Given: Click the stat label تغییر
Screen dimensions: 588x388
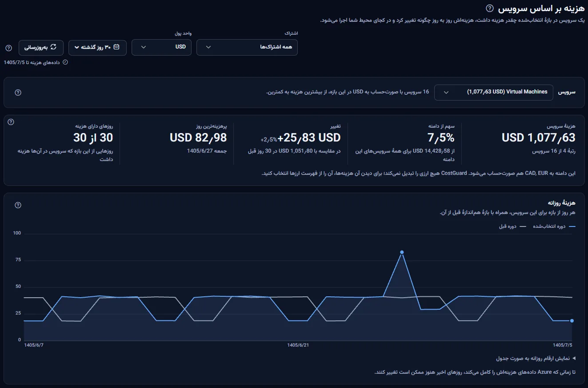Looking at the screenshot, I should 336,126.
